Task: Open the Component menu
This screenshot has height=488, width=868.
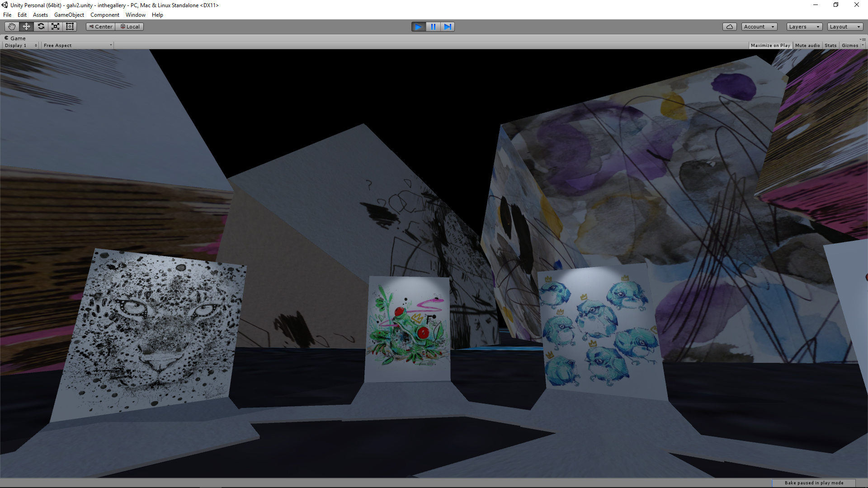Action: click(x=105, y=15)
